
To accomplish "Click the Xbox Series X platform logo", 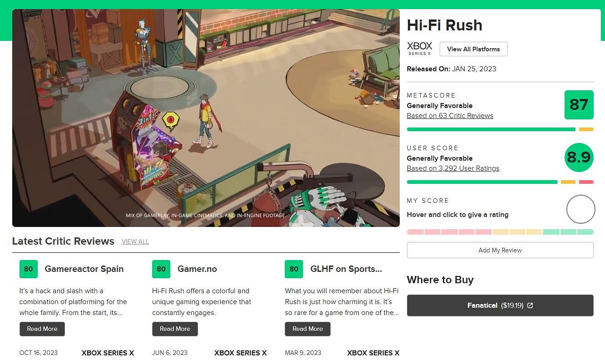I will [419, 49].
